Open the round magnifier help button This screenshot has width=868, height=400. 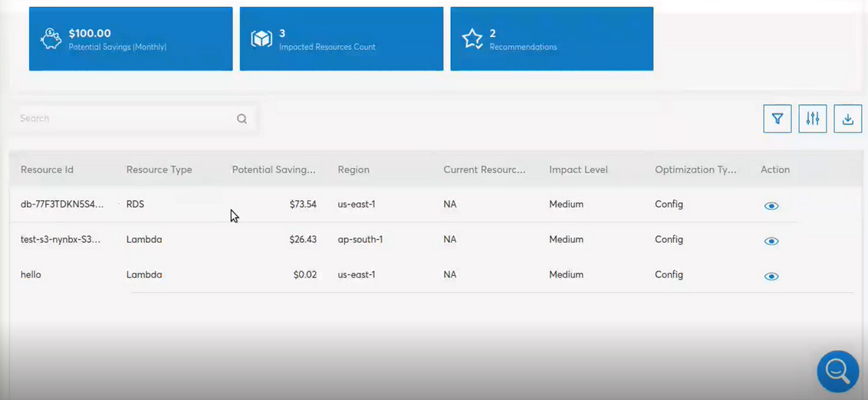[838, 371]
